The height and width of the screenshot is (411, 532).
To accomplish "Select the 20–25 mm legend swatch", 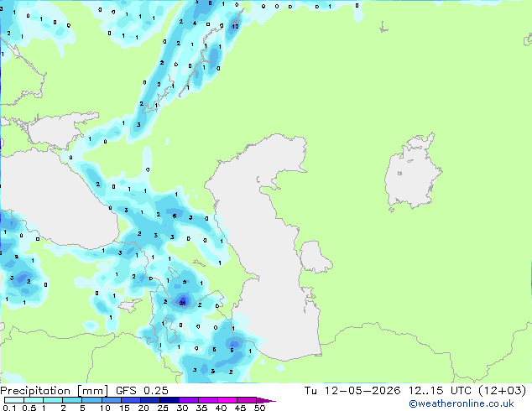I will (x=149, y=400).
